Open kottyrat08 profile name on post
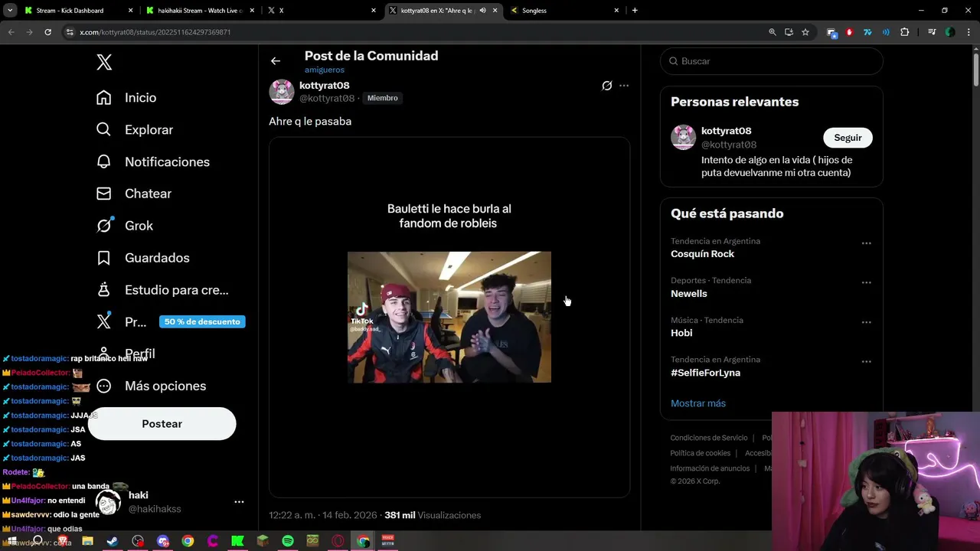Viewport: 980px width, 551px height. click(x=325, y=86)
